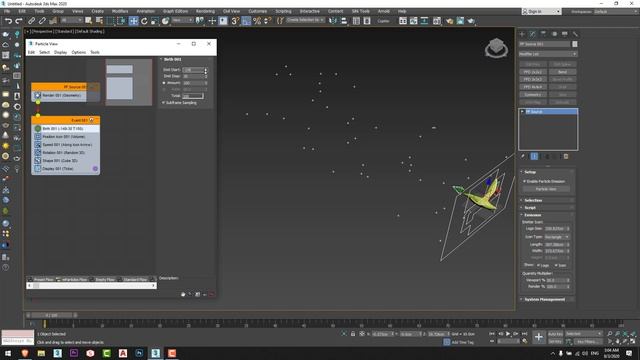Select the Select and Link tool
The image size is (640, 360).
(31, 21)
